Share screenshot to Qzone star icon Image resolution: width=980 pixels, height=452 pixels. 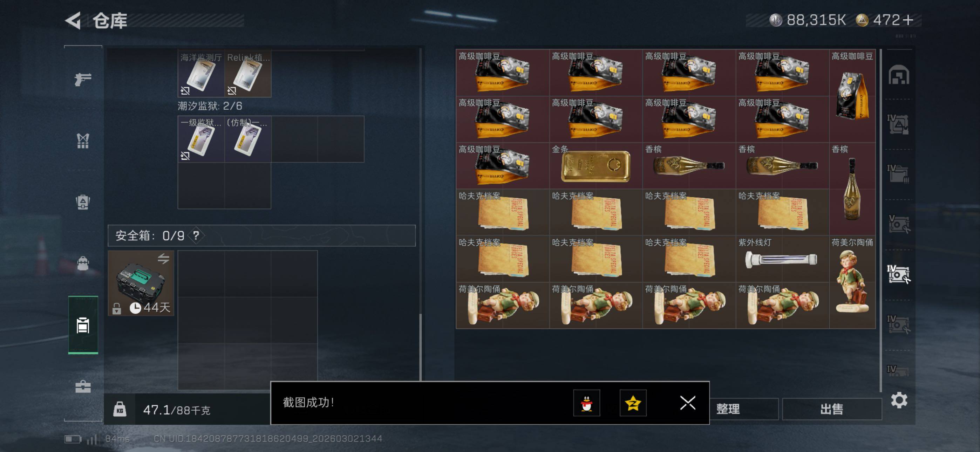click(633, 403)
